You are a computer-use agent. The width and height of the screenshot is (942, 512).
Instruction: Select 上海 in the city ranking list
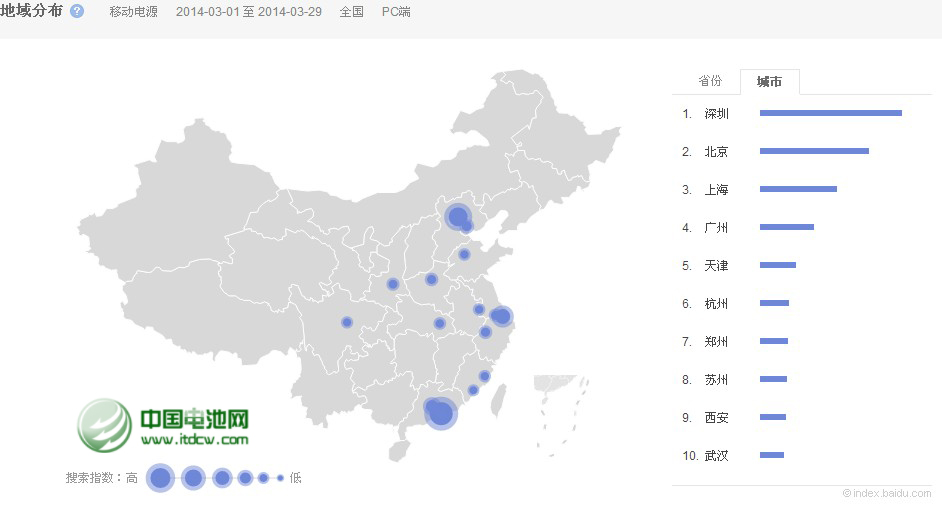[716, 190]
